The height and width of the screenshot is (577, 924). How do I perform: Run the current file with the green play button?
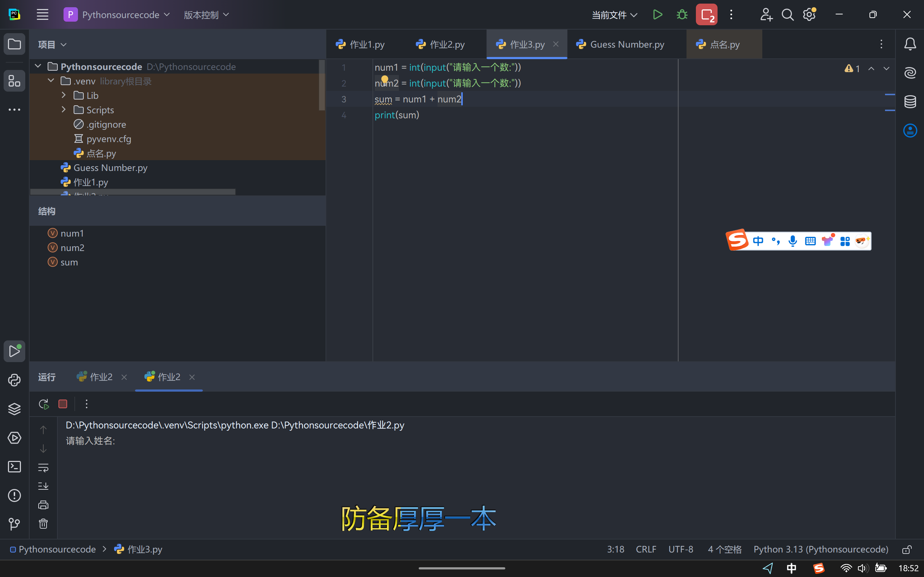coord(658,15)
